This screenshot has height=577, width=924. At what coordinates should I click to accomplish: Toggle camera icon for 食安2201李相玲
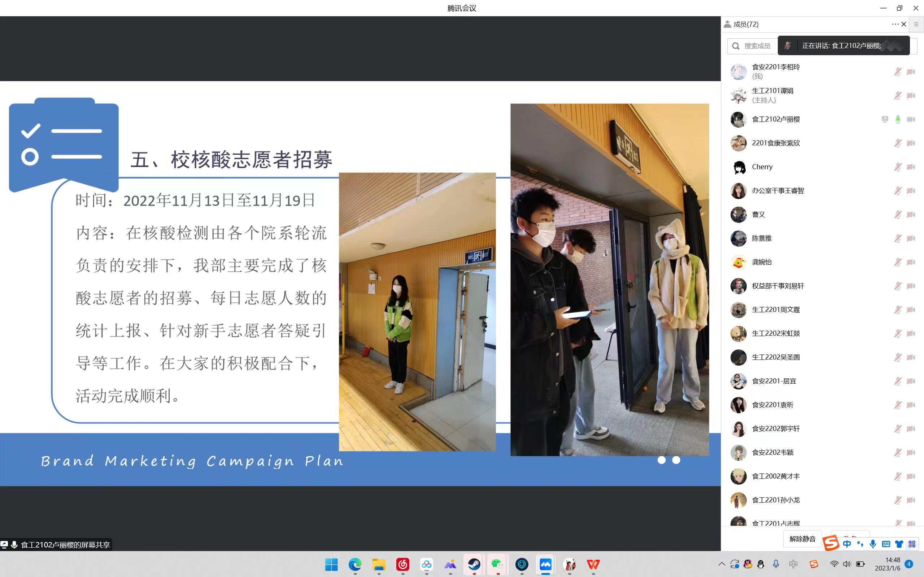911,72
